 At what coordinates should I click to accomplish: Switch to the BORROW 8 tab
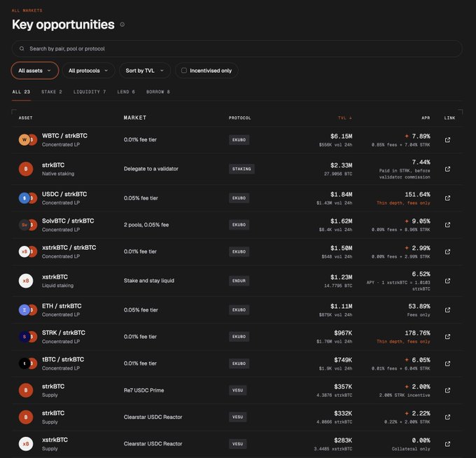tap(158, 92)
